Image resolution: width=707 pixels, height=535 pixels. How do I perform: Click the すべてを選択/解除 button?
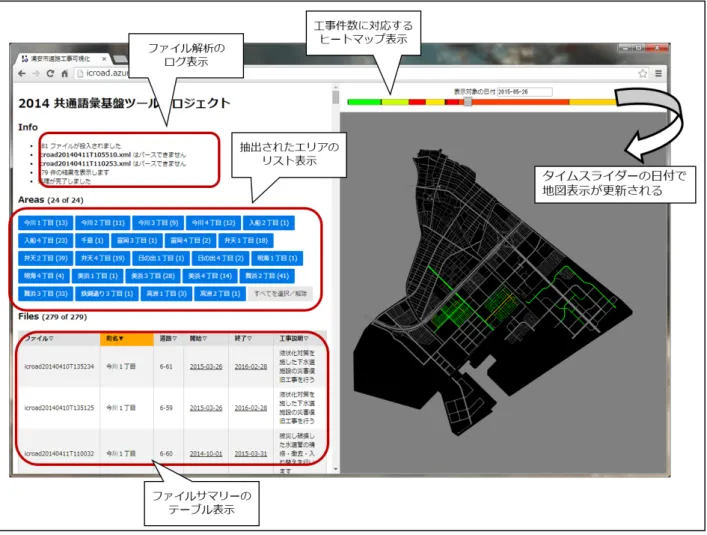pyautogui.click(x=280, y=293)
